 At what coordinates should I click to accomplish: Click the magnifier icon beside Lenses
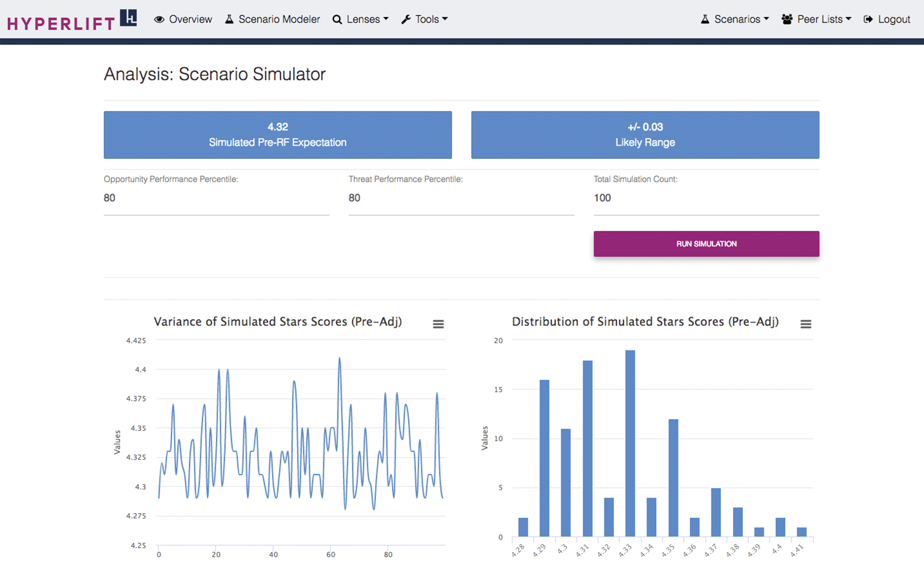coord(337,19)
